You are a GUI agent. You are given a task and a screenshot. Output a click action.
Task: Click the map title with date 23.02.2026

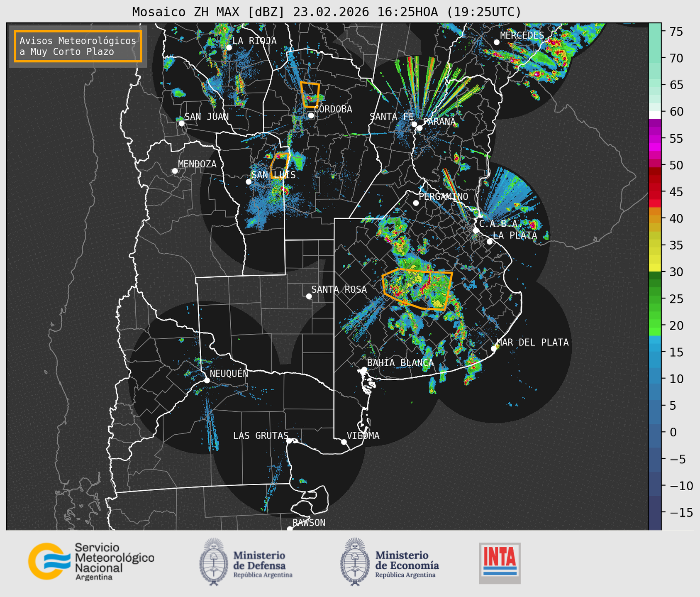coord(327,12)
